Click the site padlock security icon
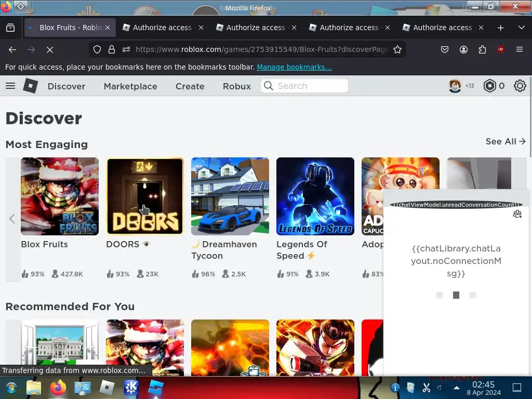This screenshot has height=399, width=532. (112, 49)
